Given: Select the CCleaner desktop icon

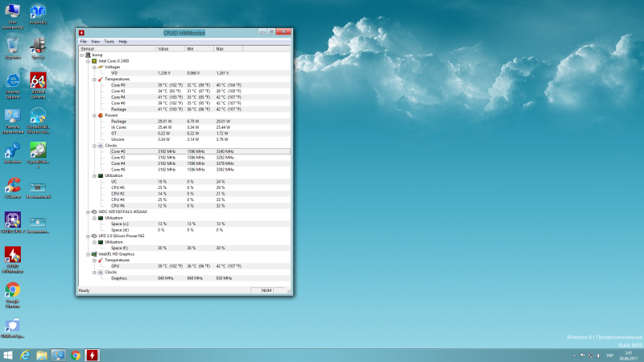Looking at the screenshot, I should 12,185.
